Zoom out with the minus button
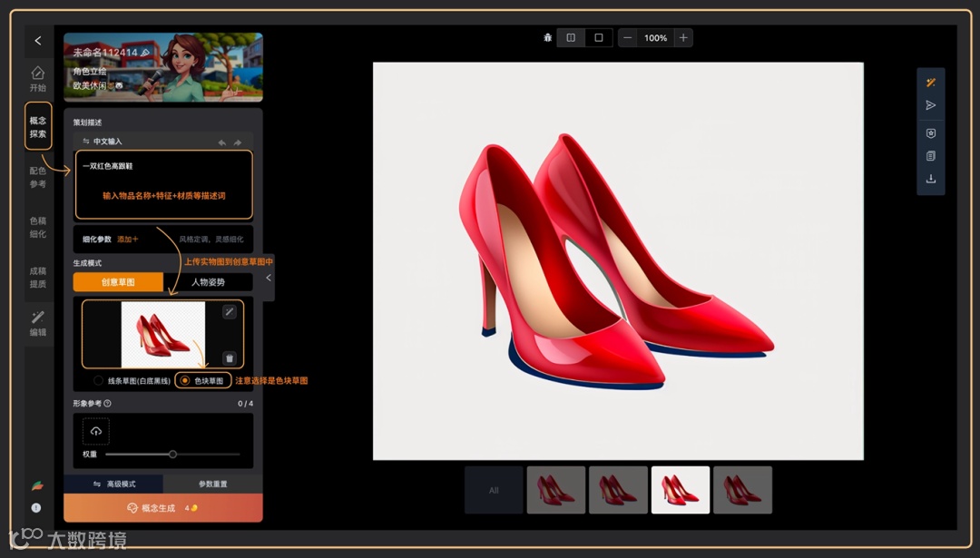Image resolution: width=980 pixels, height=558 pixels. click(x=628, y=38)
